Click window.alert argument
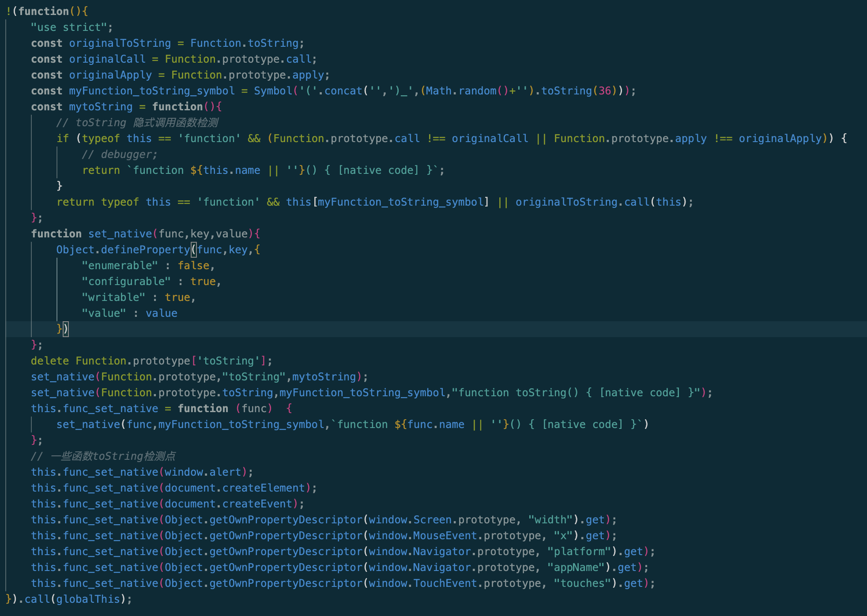Image resolution: width=867 pixels, height=616 pixels. coord(203,472)
